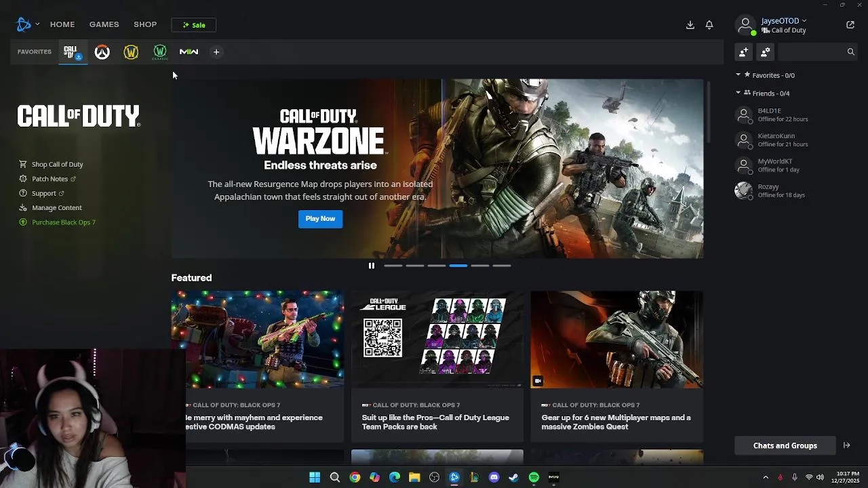Open the notifications bell
Viewport: 868px width, 488px height.
(x=709, y=24)
